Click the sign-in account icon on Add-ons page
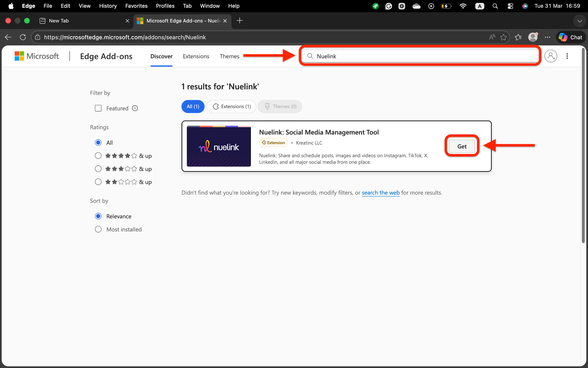Viewport: 588px width, 368px height. (x=551, y=56)
